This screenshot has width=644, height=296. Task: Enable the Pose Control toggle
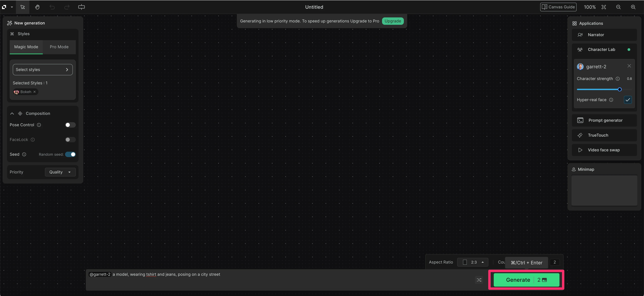coord(70,125)
